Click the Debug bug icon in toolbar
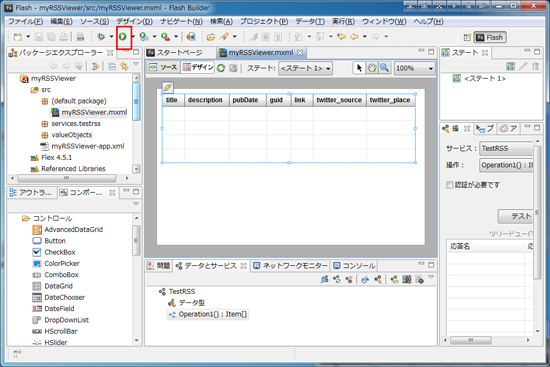This screenshot has height=367, width=550. pos(101,36)
